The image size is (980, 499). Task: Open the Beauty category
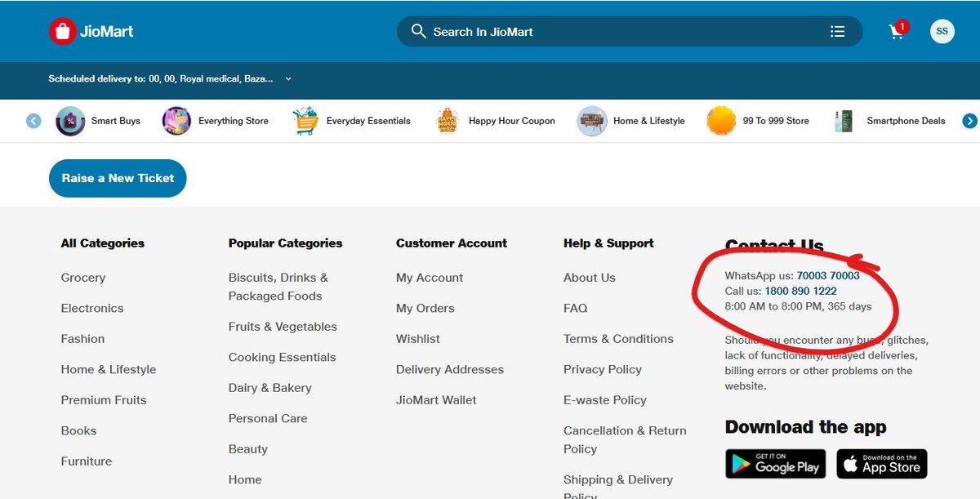[248, 449]
